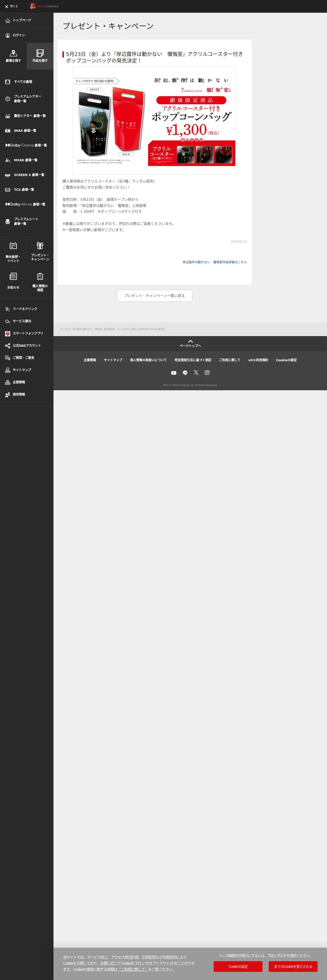Jump to ページトップへ arrow

point(190,343)
